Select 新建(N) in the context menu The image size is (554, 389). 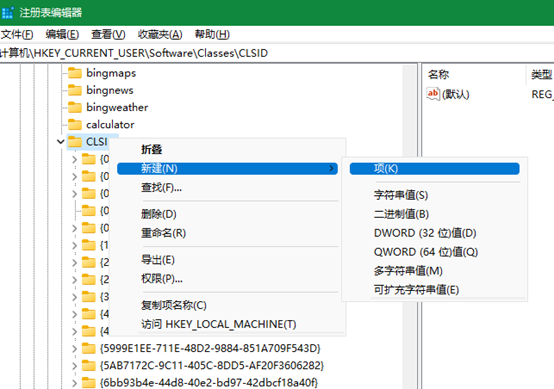[x=227, y=169]
